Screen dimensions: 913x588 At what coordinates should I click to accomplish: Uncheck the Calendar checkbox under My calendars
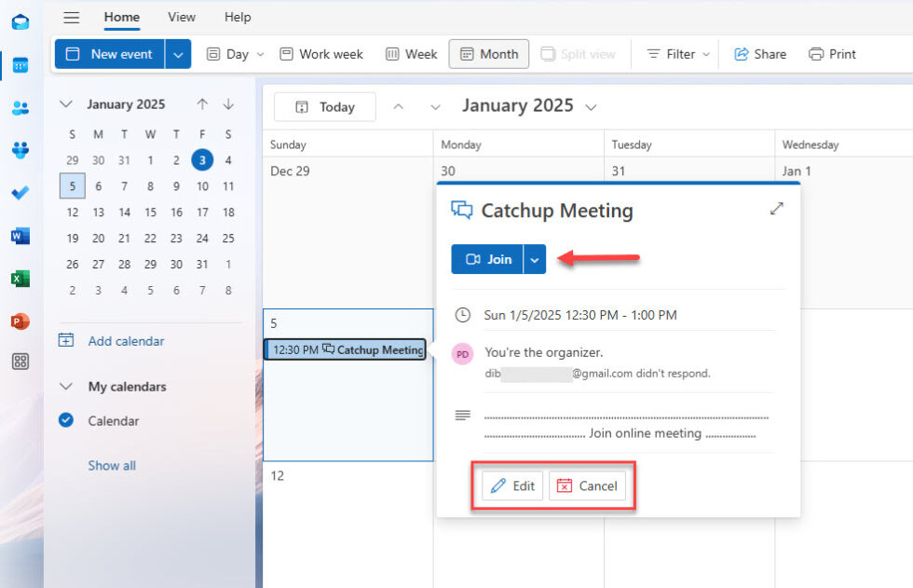(65, 420)
